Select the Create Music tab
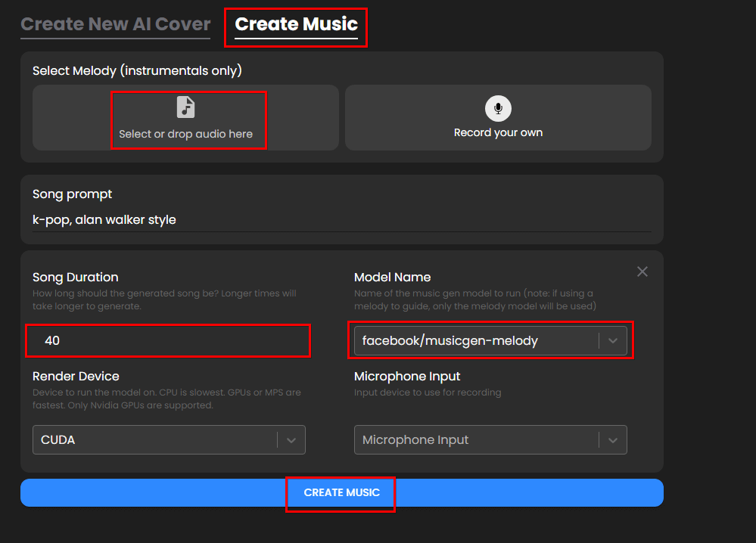This screenshot has width=756, height=543. 296,24
